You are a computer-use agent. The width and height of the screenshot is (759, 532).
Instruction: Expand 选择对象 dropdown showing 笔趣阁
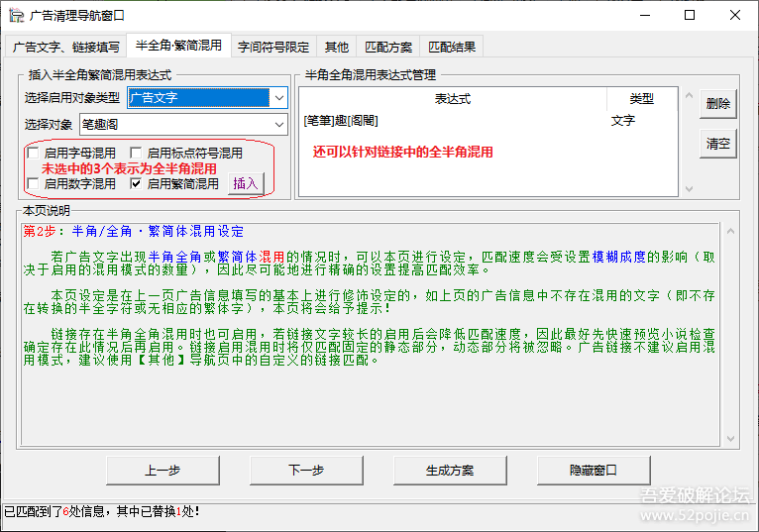point(183,125)
